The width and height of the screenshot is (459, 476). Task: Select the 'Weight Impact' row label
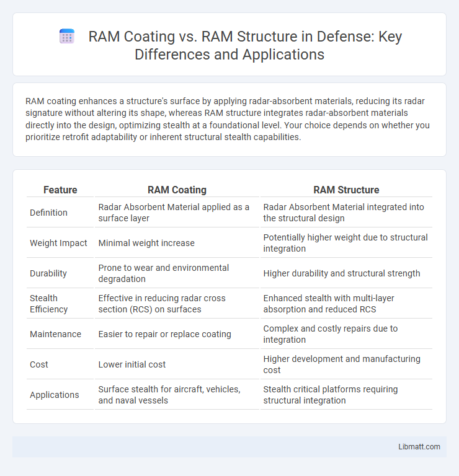pos(58,243)
